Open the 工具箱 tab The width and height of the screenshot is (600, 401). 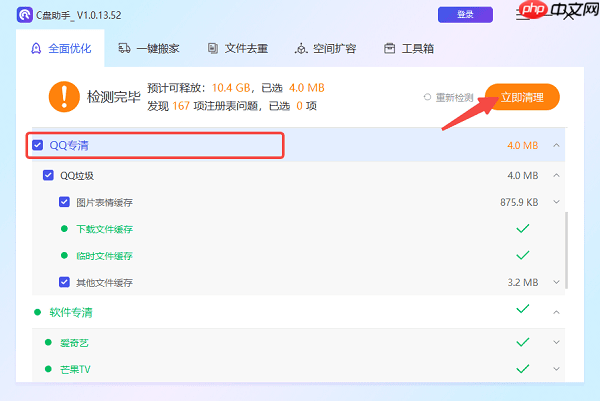click(409, 48)
